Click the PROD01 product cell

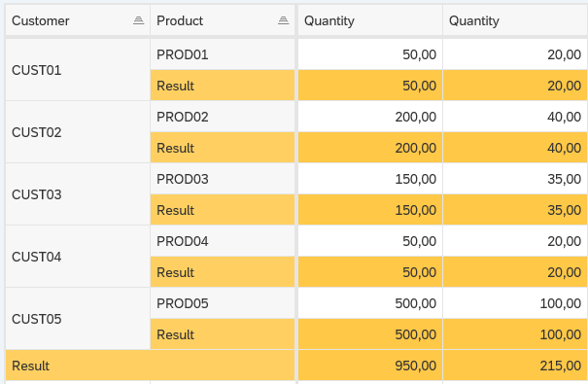point(223,54)
